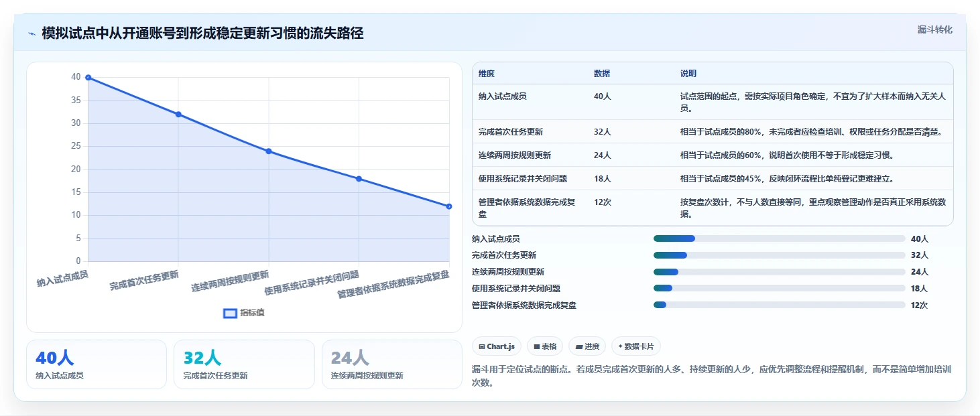The width and height of the screenshot is (980, 416).
Task: Click the 40人 data card
Action: pyautogui.click(x=97, y=364)
